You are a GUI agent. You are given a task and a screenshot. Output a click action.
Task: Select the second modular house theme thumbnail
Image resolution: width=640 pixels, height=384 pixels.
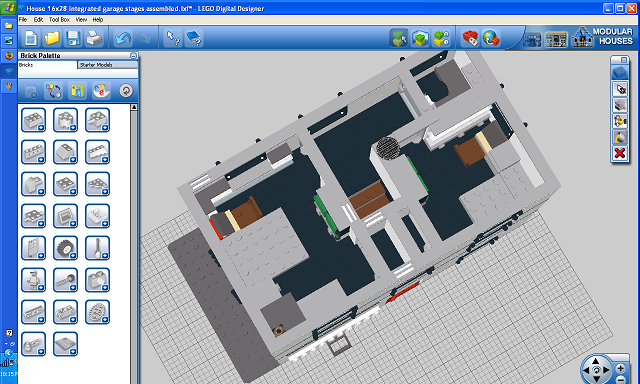556,40
